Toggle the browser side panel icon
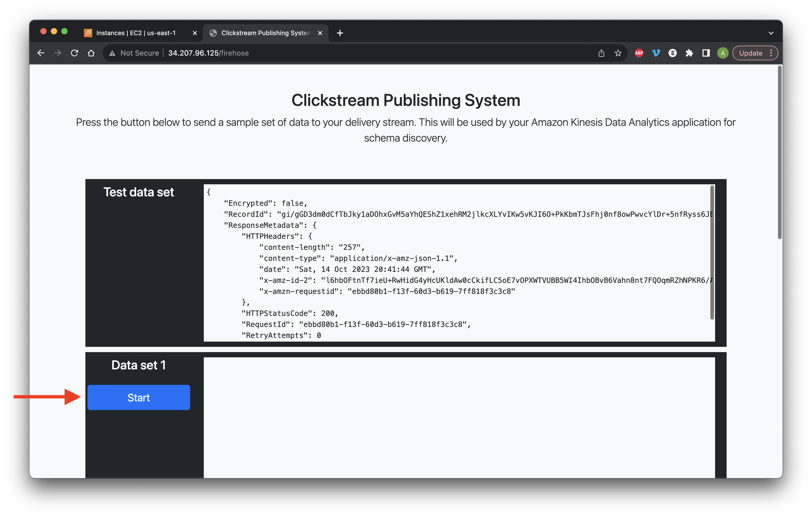 coord(706,53)
